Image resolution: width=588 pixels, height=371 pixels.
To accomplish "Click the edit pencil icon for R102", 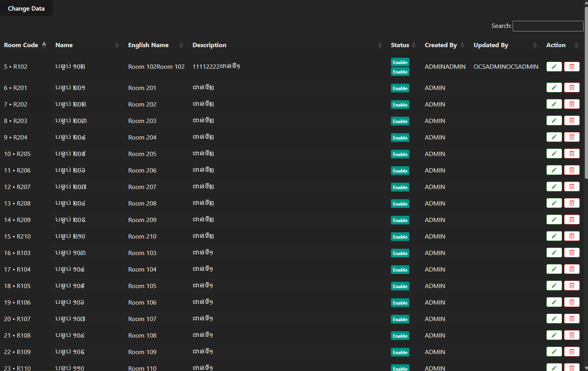I will click(x=554, y=67).
